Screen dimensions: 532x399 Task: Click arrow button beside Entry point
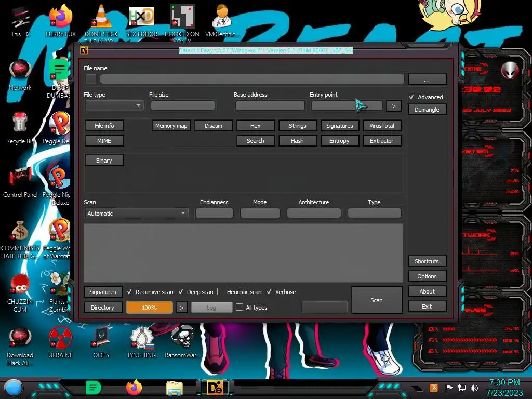394,106
